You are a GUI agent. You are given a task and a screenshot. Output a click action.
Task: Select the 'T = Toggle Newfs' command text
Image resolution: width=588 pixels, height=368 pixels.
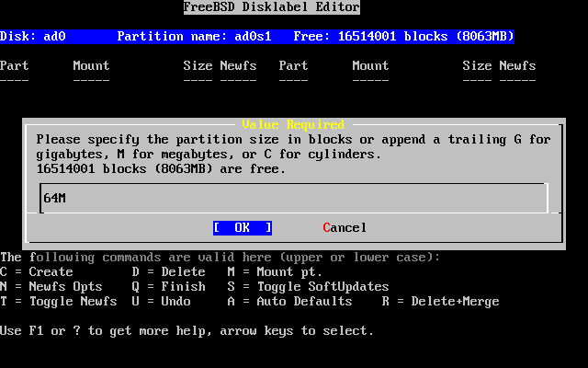59,301
